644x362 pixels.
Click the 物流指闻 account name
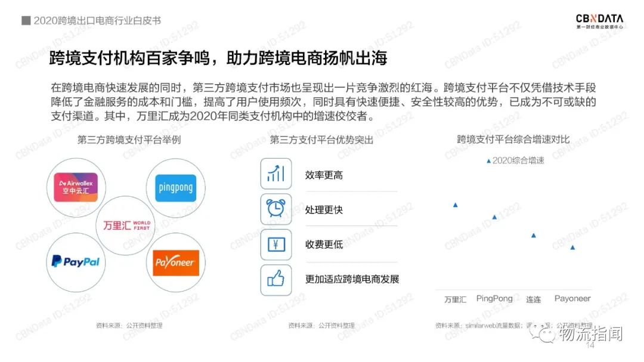tap(590, 333)
